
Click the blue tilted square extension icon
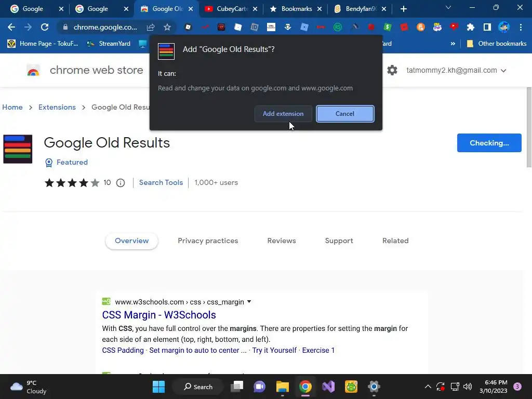pos(304,27)
